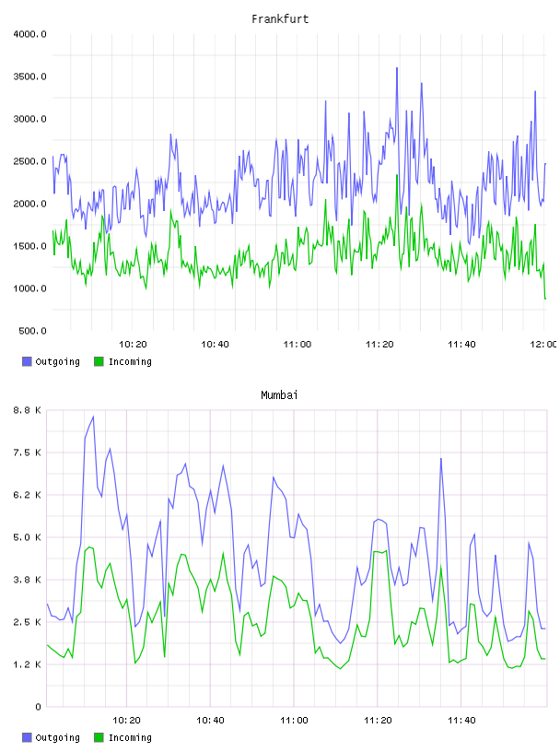Click the Incoming legend label under Mumbai chart

click(130, 738)
